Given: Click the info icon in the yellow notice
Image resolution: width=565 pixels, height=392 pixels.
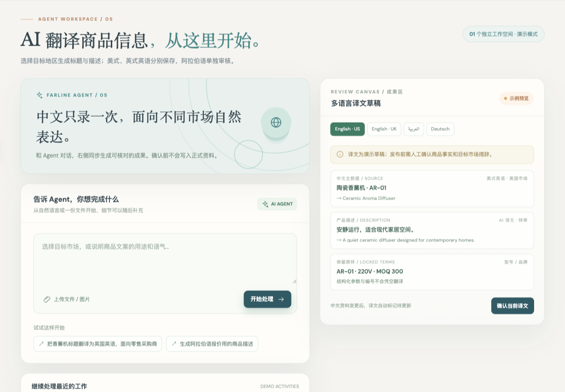Looking at the screenshot, I should coord(340,154).
